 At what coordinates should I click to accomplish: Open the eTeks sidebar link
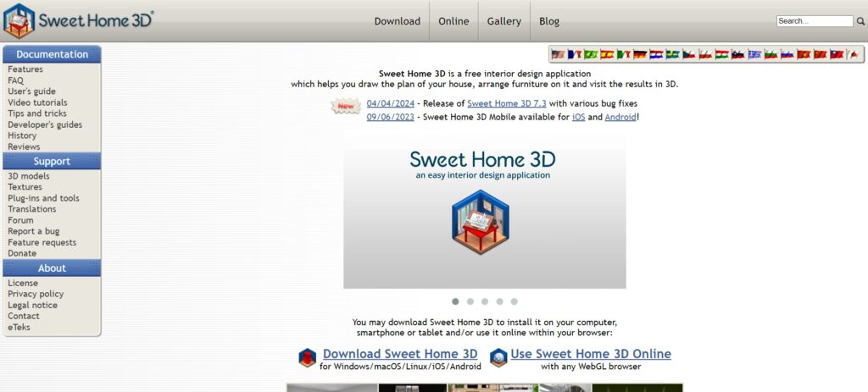click(19, 327)
